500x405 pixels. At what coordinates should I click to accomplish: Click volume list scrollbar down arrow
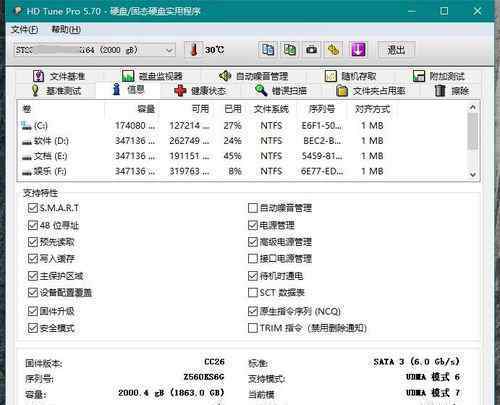click(x=473, y=174)
